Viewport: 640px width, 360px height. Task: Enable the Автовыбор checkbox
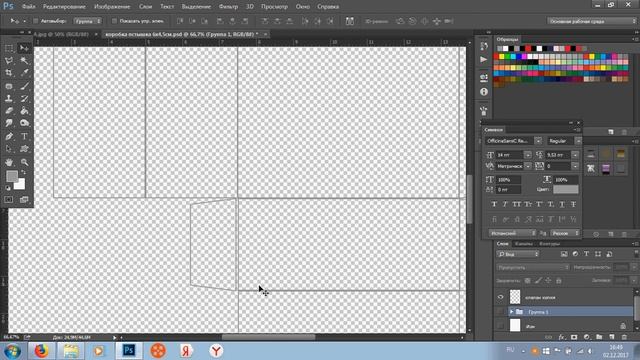(36, 21)
